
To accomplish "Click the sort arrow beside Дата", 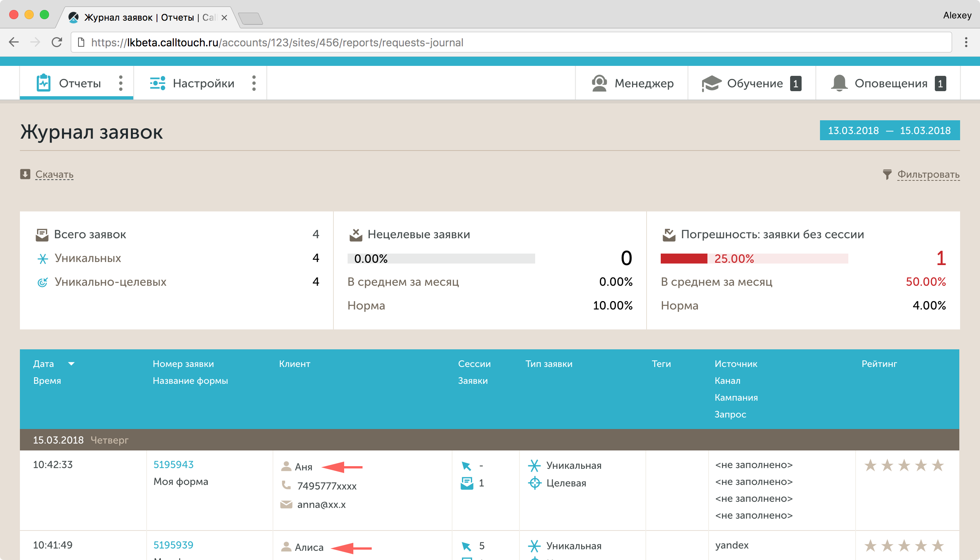I will 71,364.
